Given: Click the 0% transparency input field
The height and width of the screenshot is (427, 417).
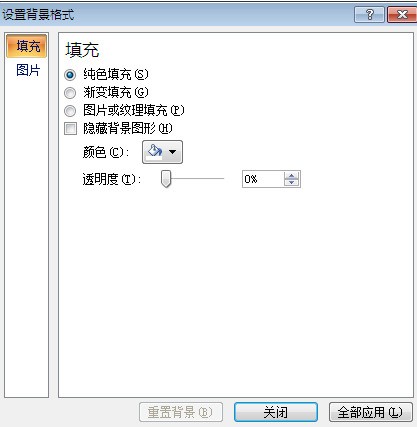Looking at the screenshot, I should (263, 179).
